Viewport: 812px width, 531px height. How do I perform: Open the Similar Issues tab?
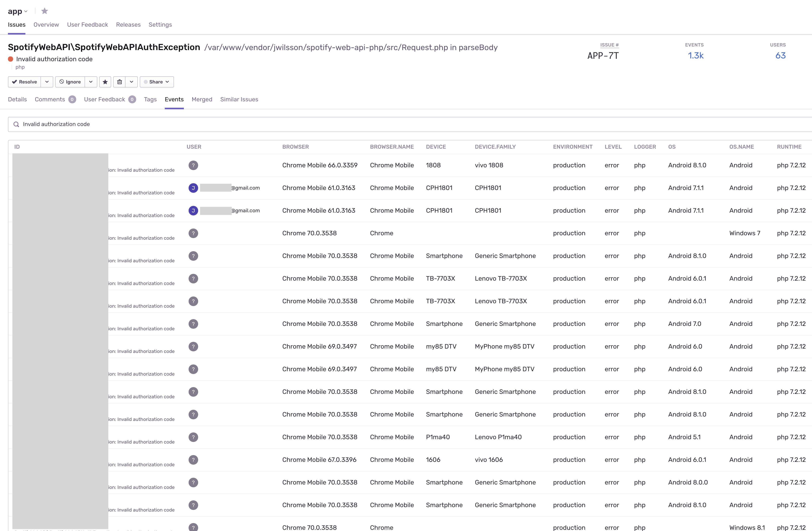(239, 99)
